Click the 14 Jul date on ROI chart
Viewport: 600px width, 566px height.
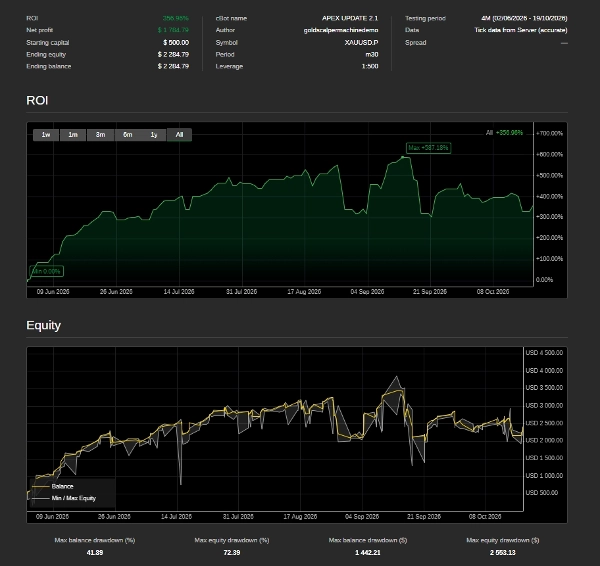179,292
